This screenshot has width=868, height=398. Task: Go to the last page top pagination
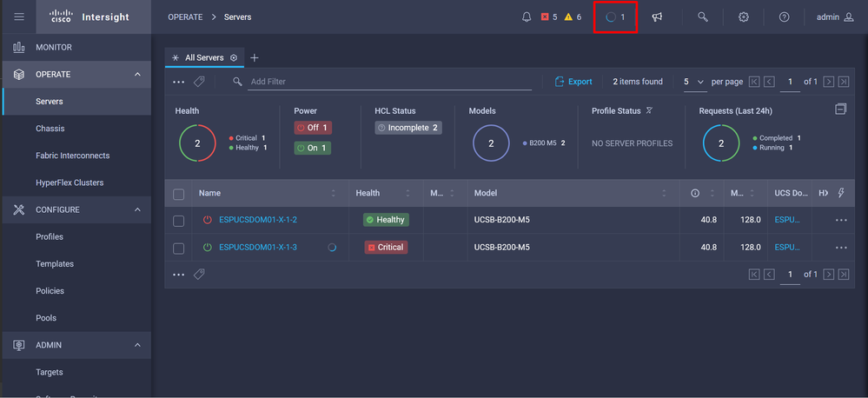[844, 82]
